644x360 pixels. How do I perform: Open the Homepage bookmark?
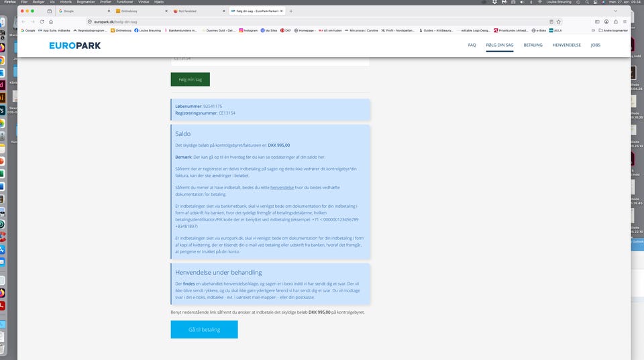[305, 30]
